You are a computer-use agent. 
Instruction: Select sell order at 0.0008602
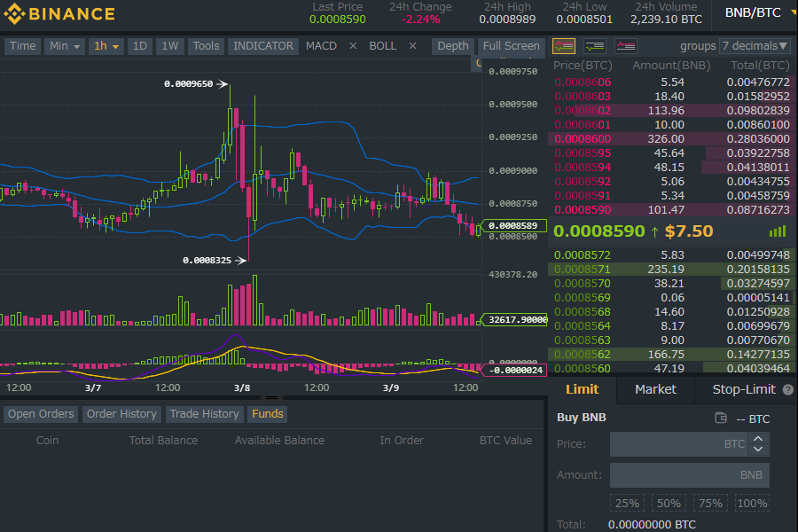click(x=671, y=111)
